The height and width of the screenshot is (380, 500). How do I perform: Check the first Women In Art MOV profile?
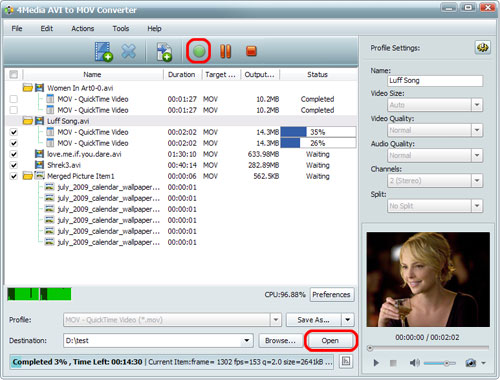pos(14,99)
